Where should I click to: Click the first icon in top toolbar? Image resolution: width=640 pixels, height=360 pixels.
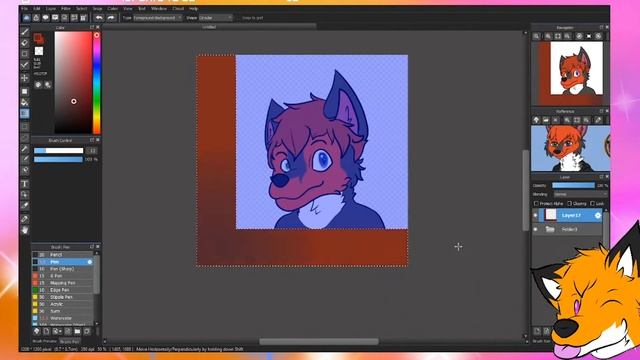[x=26, y=18]
